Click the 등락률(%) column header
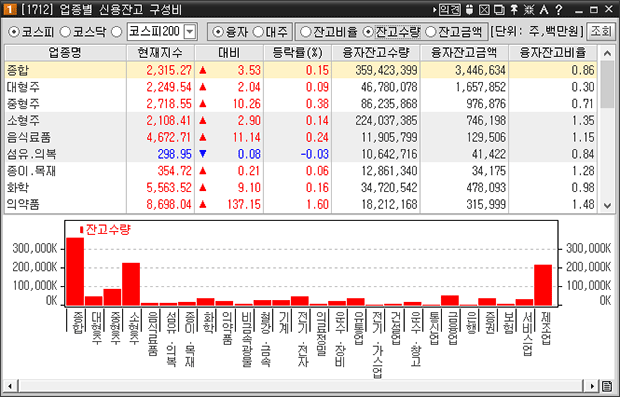 point(297,53)
